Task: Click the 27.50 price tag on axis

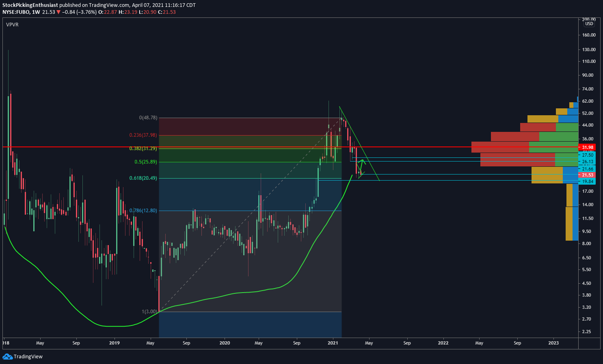Action: coord(587,155)
